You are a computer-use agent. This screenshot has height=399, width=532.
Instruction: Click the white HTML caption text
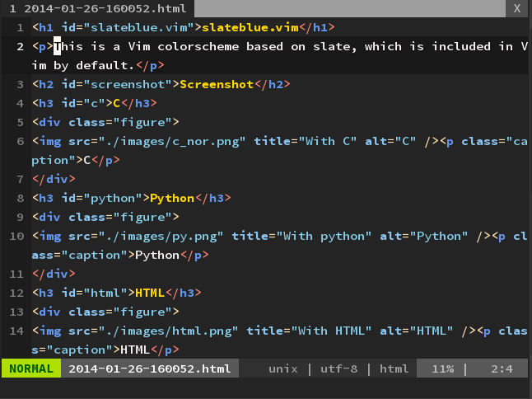coord(135,350)
